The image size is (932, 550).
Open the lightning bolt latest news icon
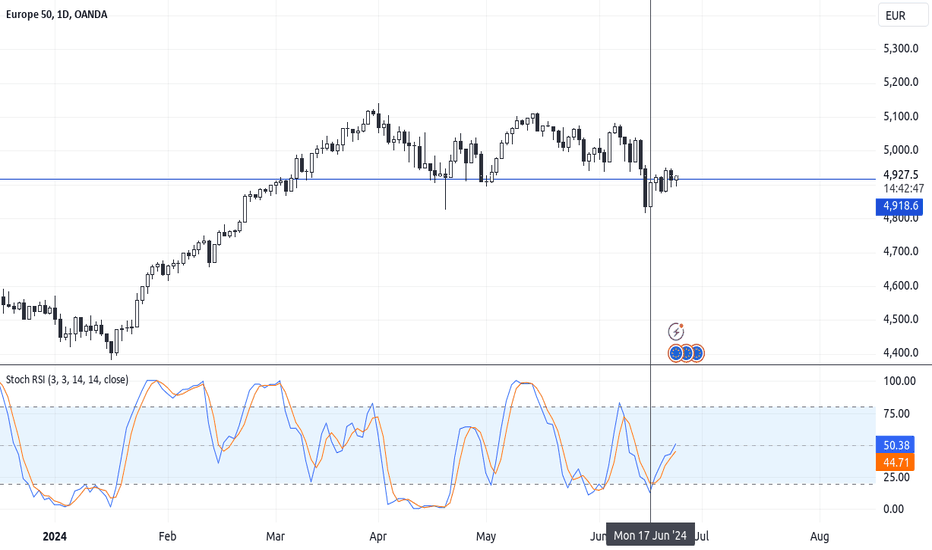pyautogui.click(x=676, y=331)
